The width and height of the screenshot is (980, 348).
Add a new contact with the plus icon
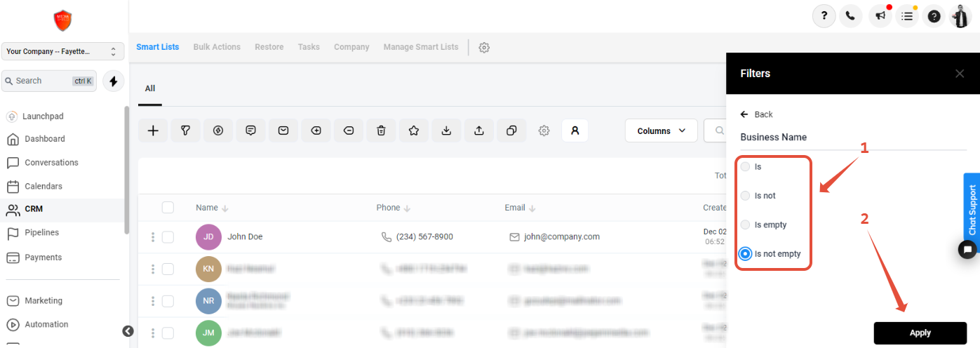pos(153,130)
